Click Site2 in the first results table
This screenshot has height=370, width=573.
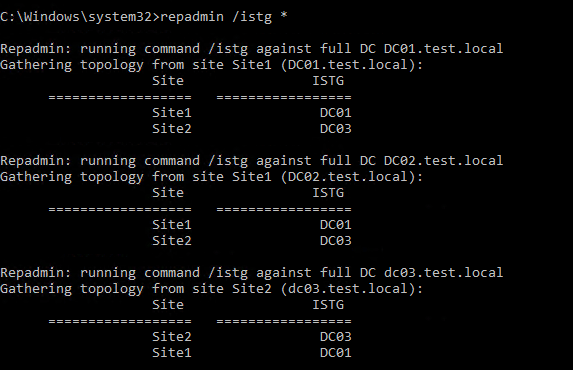[x=172, y=129]
